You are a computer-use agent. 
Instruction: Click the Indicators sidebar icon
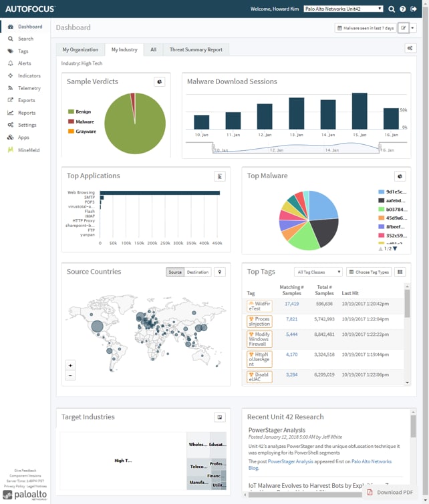pos(11,76)
